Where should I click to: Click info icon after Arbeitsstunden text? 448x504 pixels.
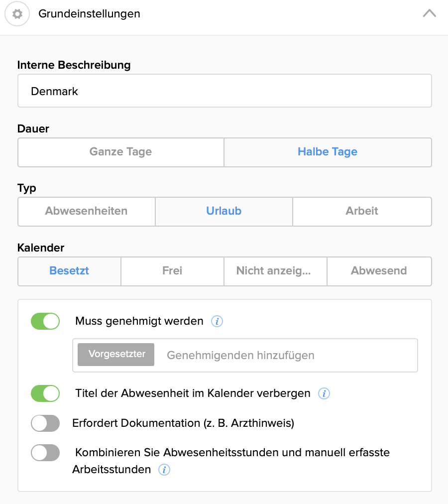pos(164,470)
